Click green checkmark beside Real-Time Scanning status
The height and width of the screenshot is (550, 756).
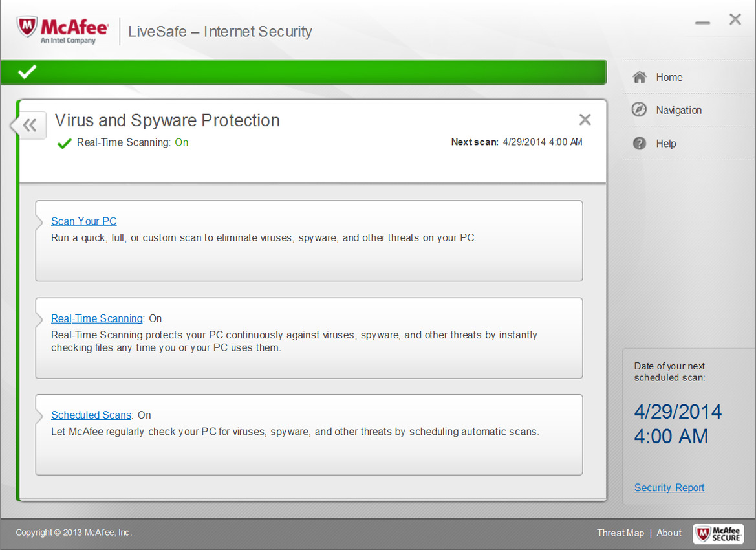64,143
